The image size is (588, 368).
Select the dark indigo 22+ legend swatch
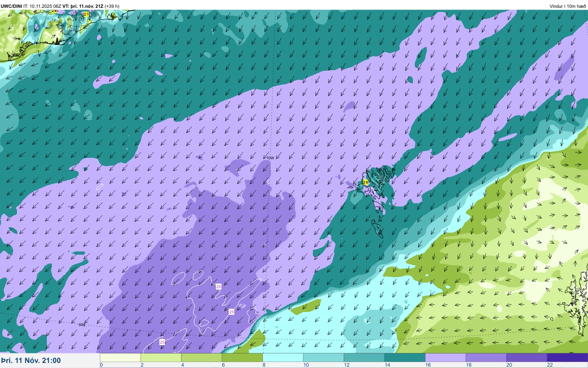567,357
